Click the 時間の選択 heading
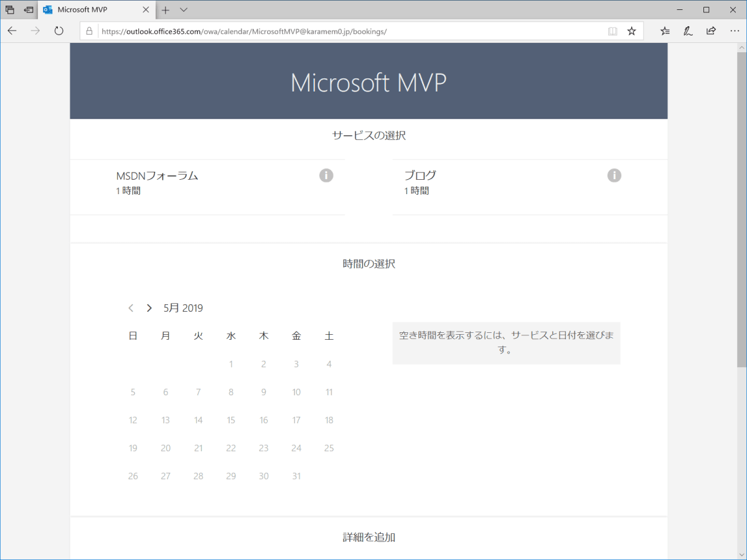This screenshot has height=560, width=747. click(x=369, y=264)
